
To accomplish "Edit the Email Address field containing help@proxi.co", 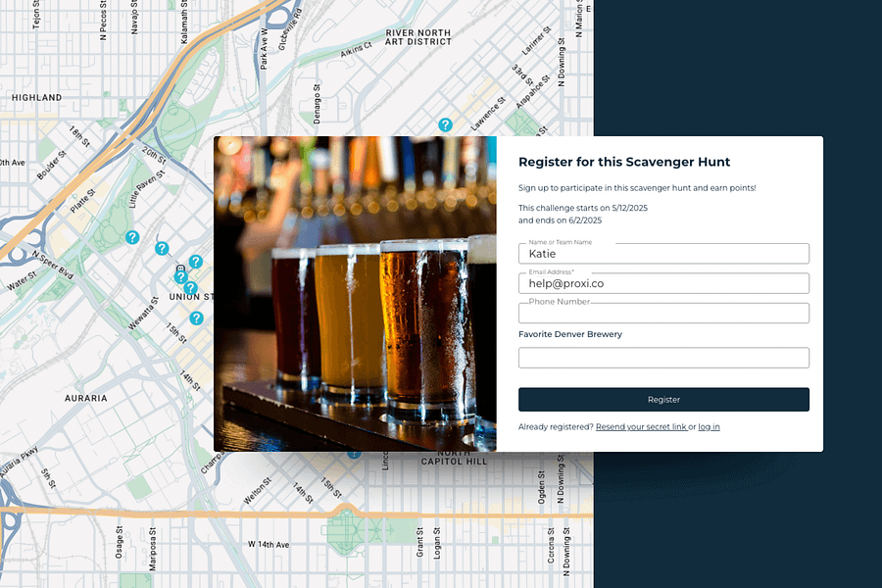I will pos(663,283).
